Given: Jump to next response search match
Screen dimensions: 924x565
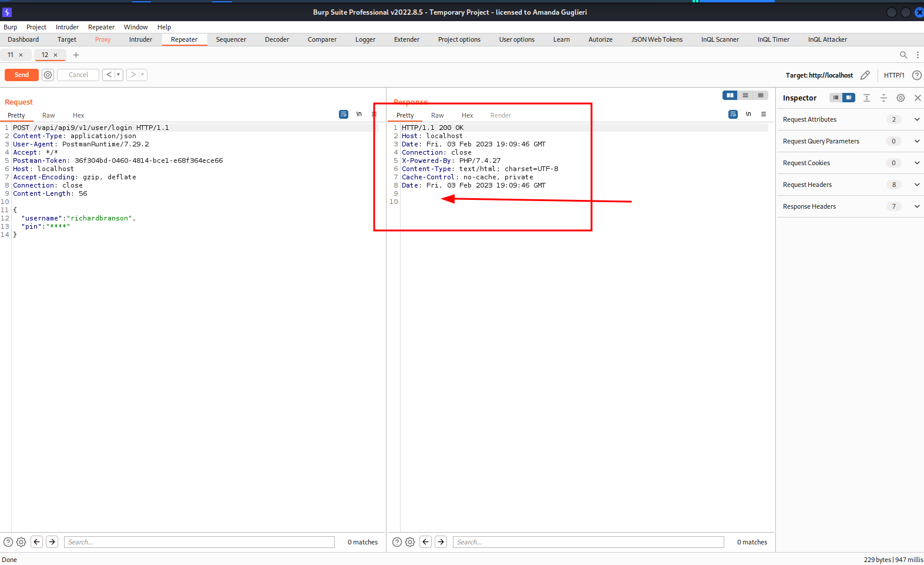Looking at the screenshot, I should coord(441,542).
